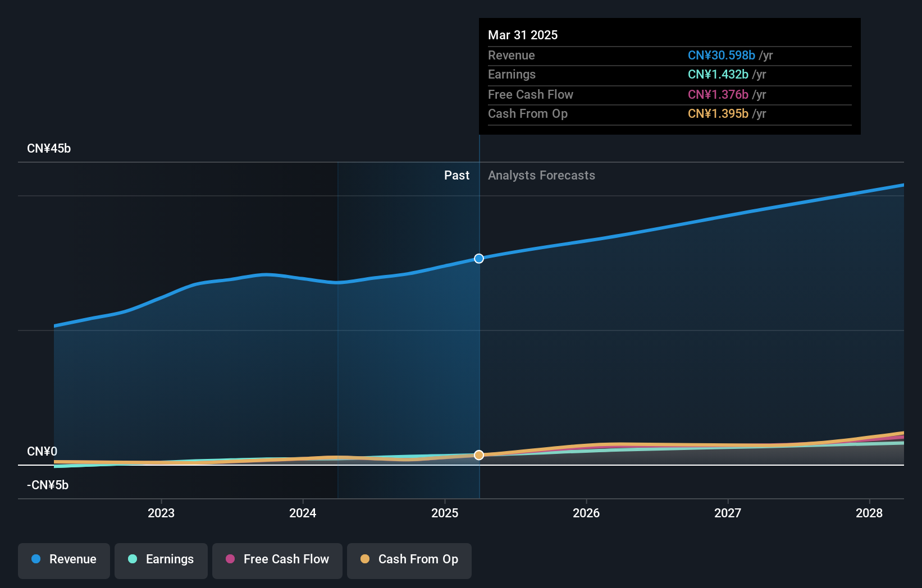The width and height of the screenshot is (922, 588).
Task: Click the pink Free Cash Flow legend dot
Action: click(230, 559)
